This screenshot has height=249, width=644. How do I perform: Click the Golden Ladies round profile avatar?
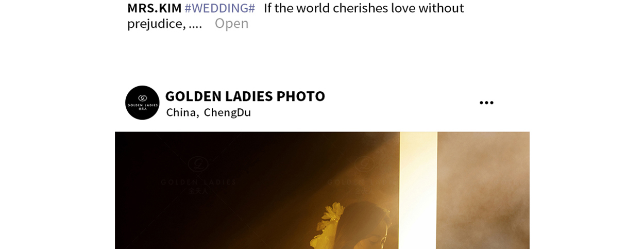click(x=142, y=103)
